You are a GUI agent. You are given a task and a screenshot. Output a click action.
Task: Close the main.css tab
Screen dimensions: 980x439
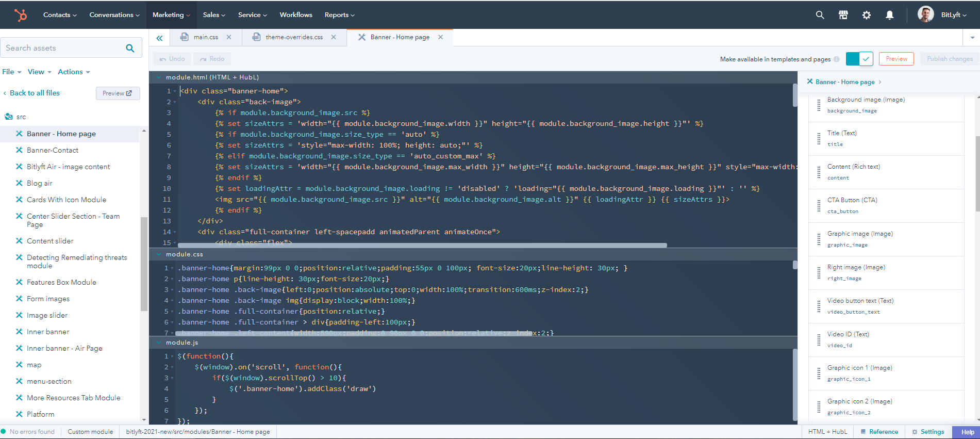pyautogui.click(x=229, y=37)
